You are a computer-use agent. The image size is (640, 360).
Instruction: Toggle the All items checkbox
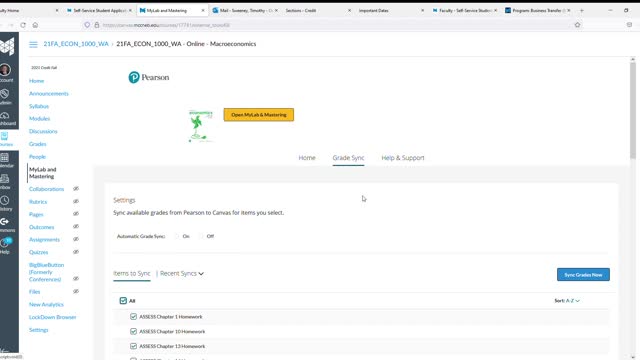tap(123, 301)
